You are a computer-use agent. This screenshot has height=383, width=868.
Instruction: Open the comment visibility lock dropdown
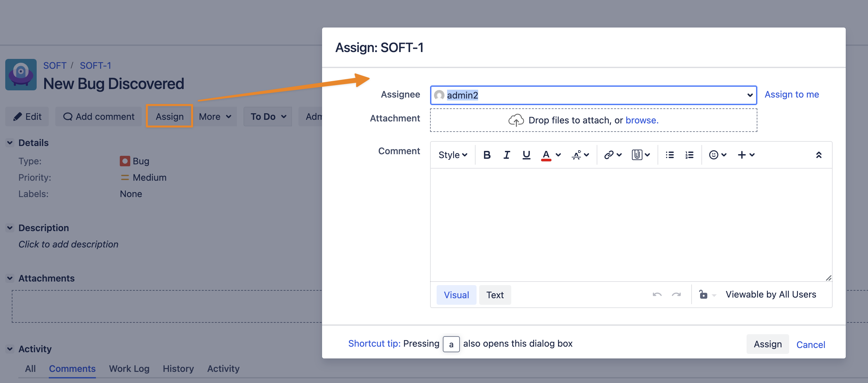point(707,295)
